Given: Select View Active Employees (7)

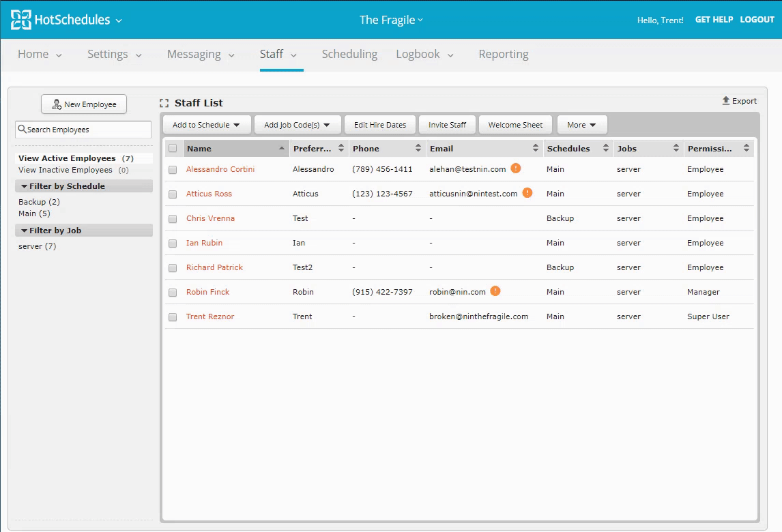Looking at the screenshot, I should point(76,158).
